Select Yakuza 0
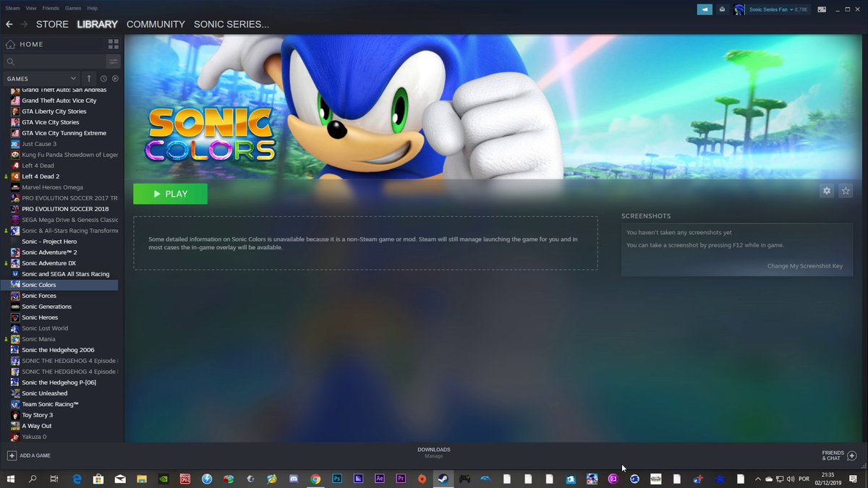The image size is (868, 488). (x=34, y=437)
